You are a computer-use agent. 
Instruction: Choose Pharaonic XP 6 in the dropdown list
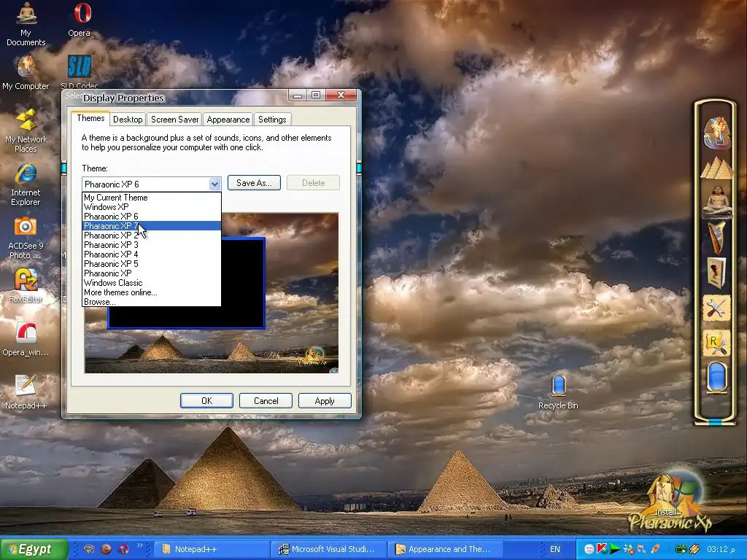[152, 216]
